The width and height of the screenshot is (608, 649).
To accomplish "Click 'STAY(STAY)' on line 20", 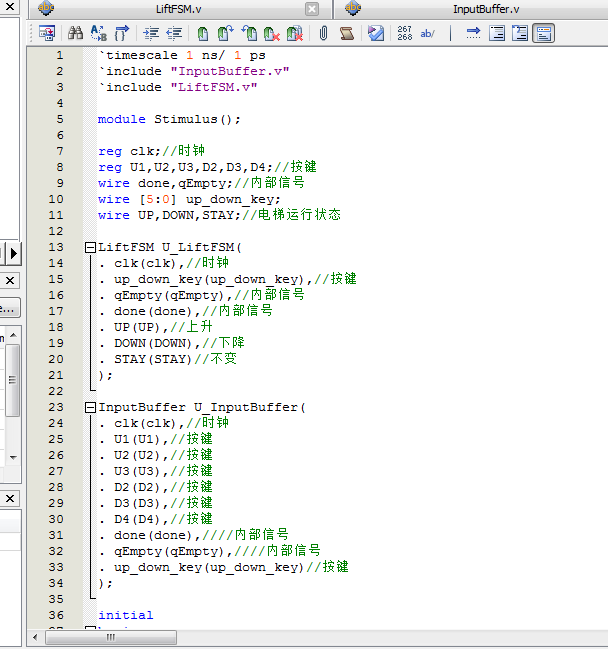I will (x=153, y=359).
